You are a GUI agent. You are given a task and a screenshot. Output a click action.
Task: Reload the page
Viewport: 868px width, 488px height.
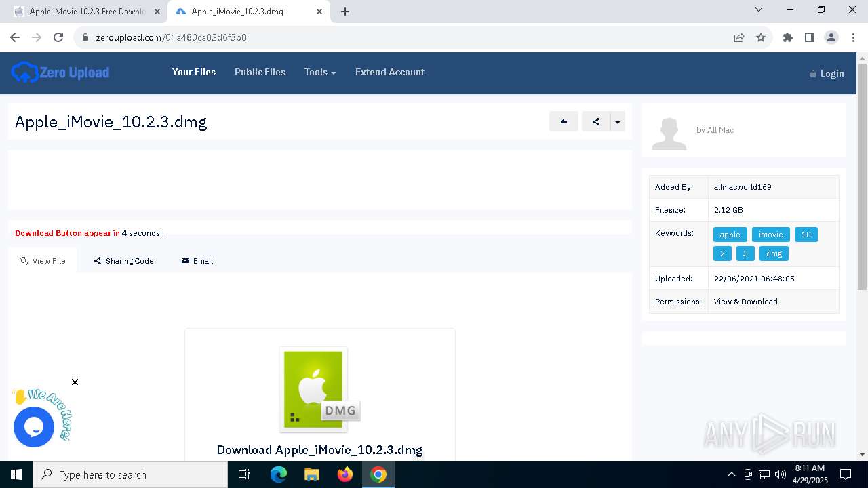coord(58,37)
